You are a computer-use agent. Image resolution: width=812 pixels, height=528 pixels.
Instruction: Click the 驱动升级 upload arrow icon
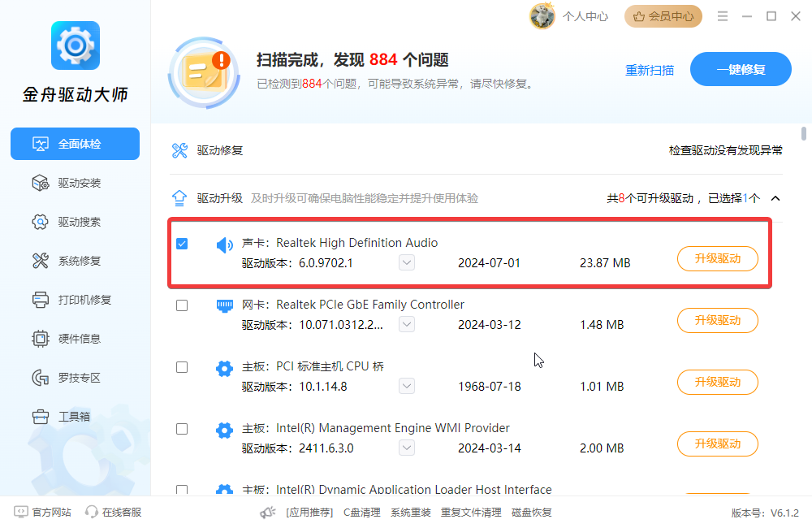pos(179,198)
